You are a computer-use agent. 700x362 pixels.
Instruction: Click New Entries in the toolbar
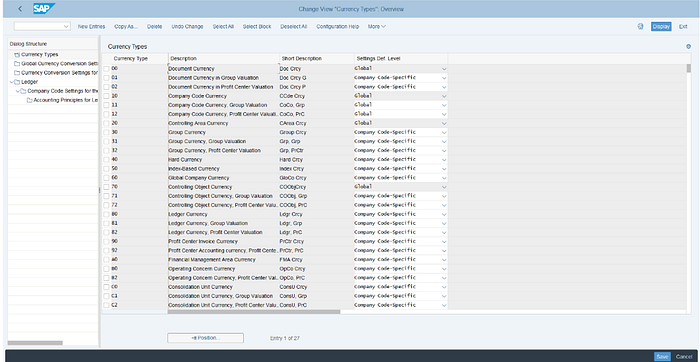[x=92, y=27]
